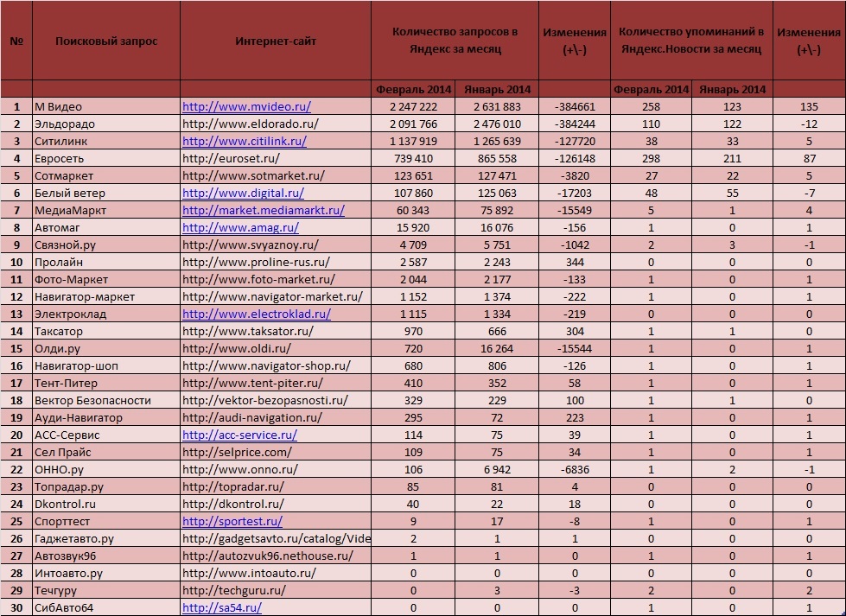Select the eldorado.ru URL cell
Image resolution: width=846 pixels, height=616 pixels.
(x=276, y=124)
